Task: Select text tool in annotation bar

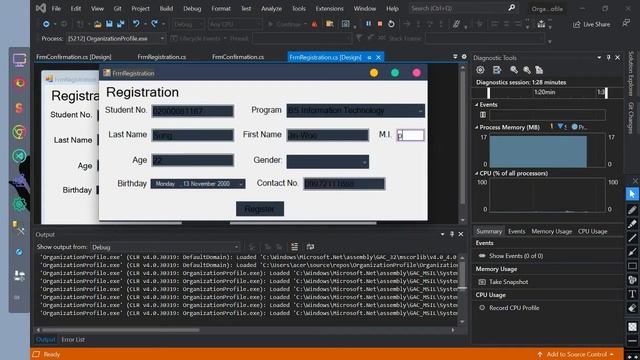Action: click(x=632, y=293)
